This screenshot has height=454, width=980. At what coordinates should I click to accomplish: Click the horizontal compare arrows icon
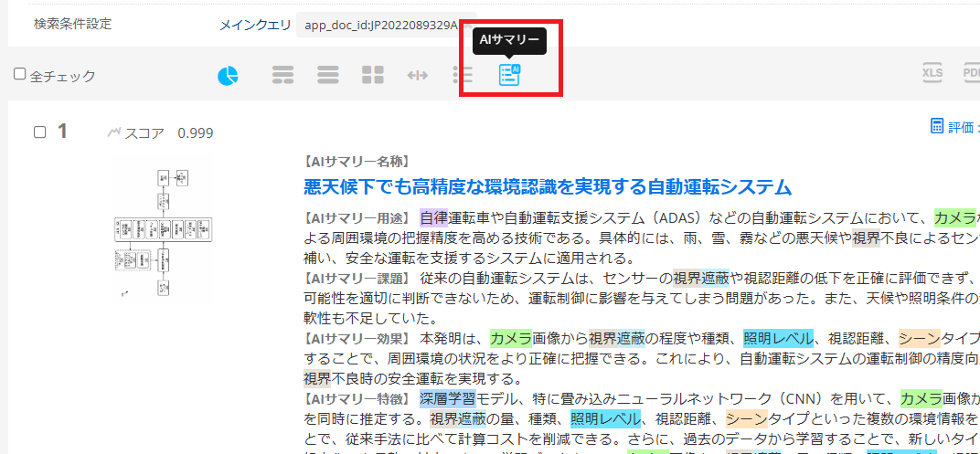pyautogui.click(x=418, y=75)
